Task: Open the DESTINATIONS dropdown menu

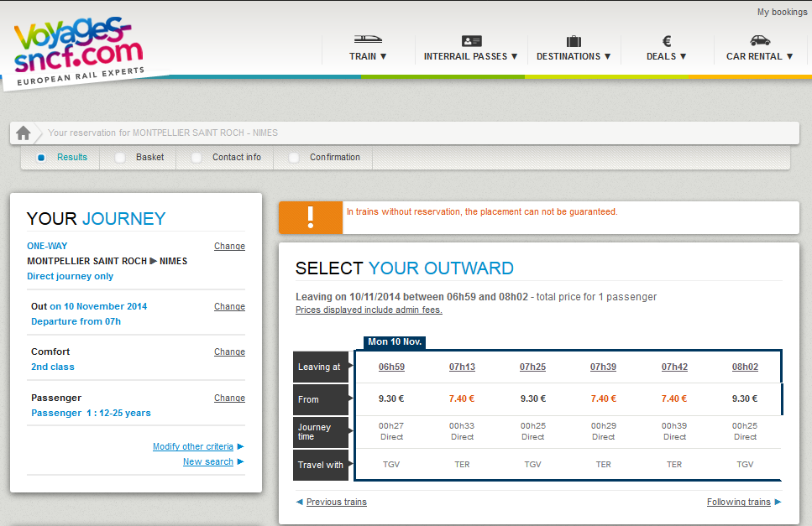Action: click(x=574, y=56)
